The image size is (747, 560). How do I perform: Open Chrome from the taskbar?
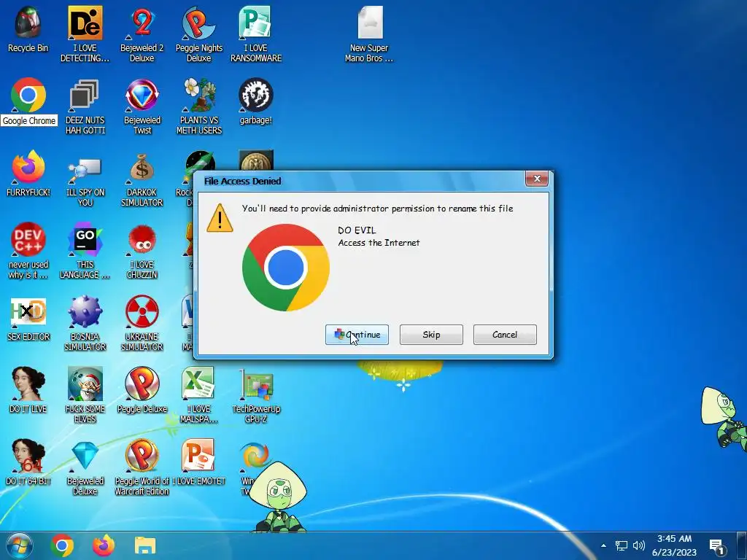coord(62,545)
